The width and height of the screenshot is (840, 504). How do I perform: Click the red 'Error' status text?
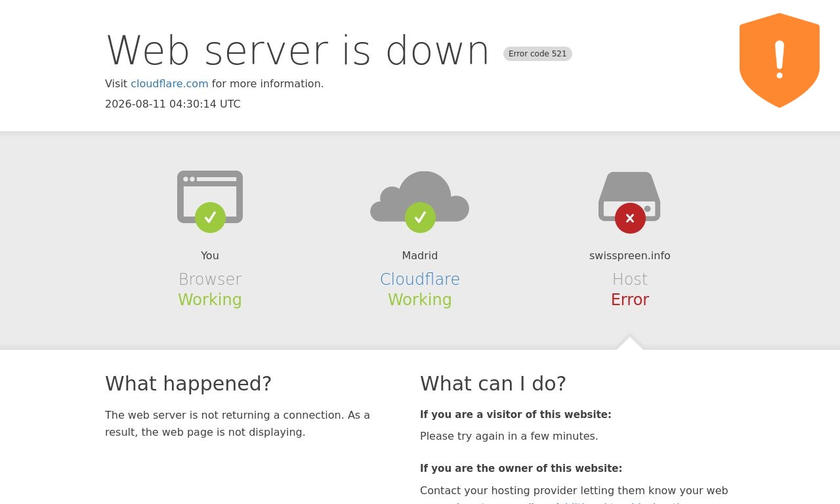630,300
